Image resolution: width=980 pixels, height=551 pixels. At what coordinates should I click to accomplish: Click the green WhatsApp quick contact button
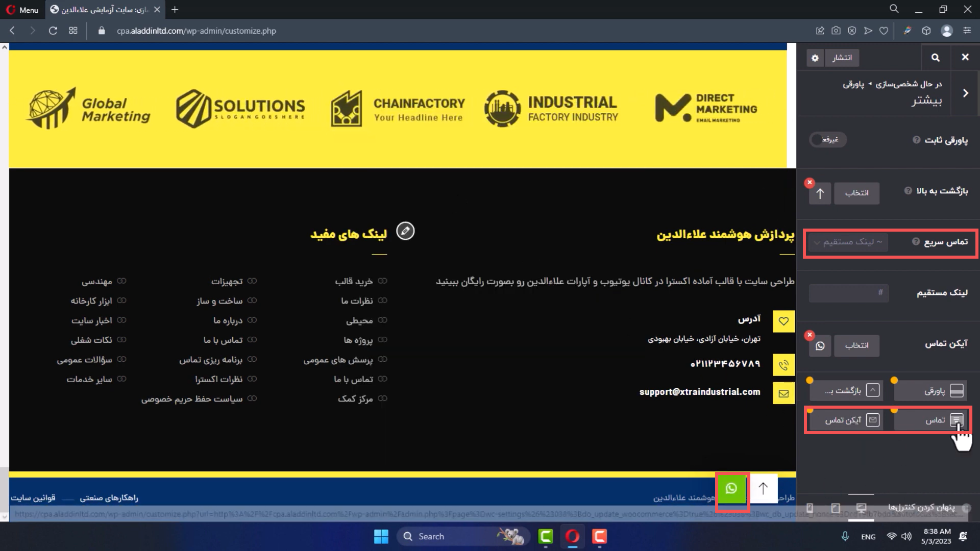click(731, 489)
